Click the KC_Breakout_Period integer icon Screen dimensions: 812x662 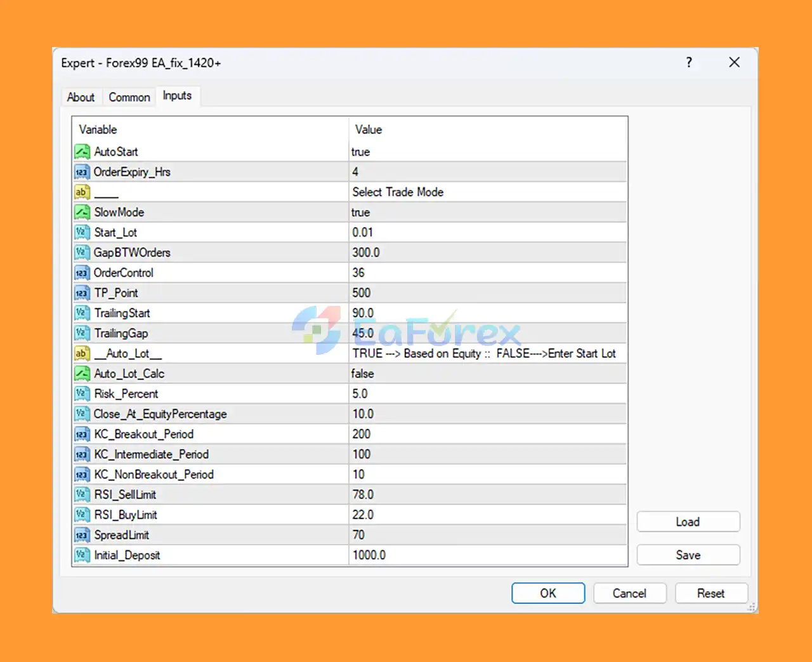pyautogui.click(x=82, y=434)
